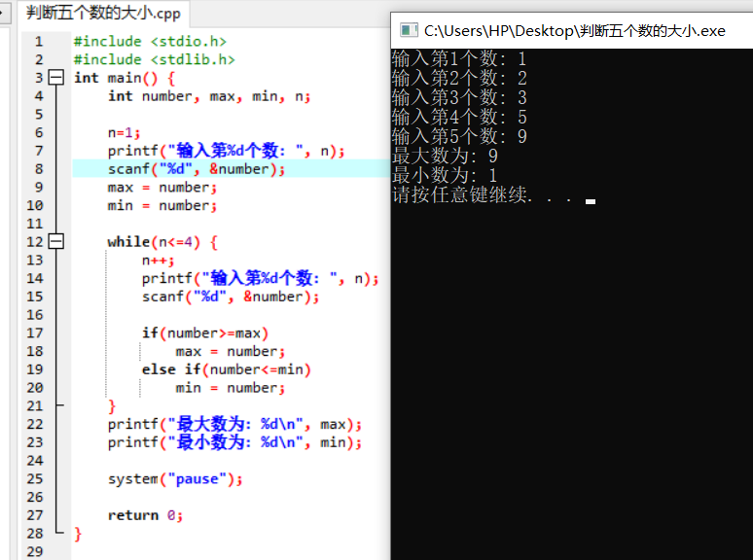Click line number 17 in the gutter

(35, 333)
